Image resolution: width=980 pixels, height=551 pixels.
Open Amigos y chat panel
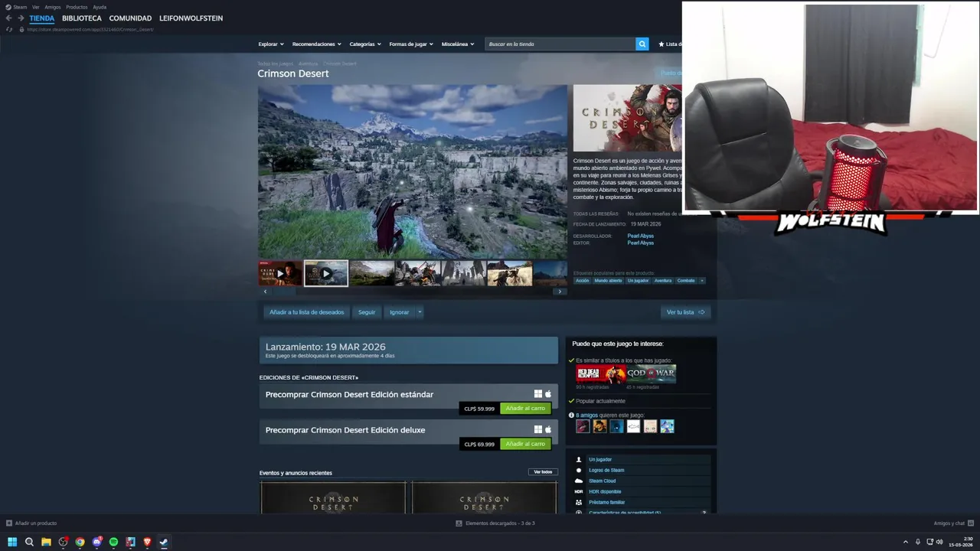click(953, 523)
